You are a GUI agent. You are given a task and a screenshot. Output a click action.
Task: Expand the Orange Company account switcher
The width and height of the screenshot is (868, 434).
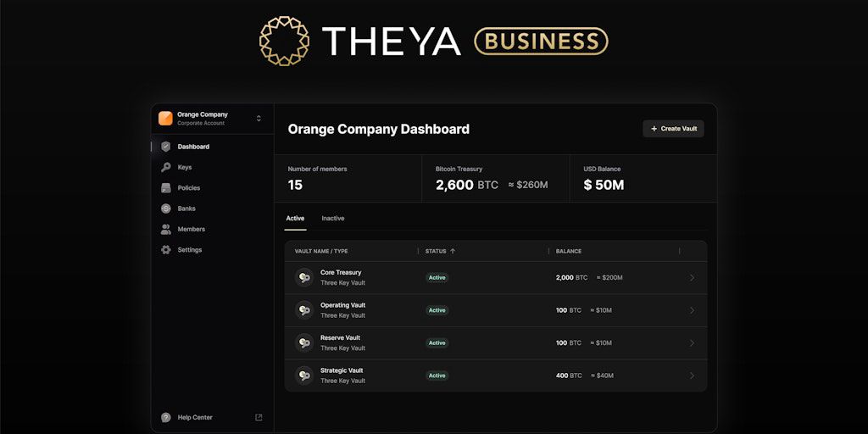(259, 119)
